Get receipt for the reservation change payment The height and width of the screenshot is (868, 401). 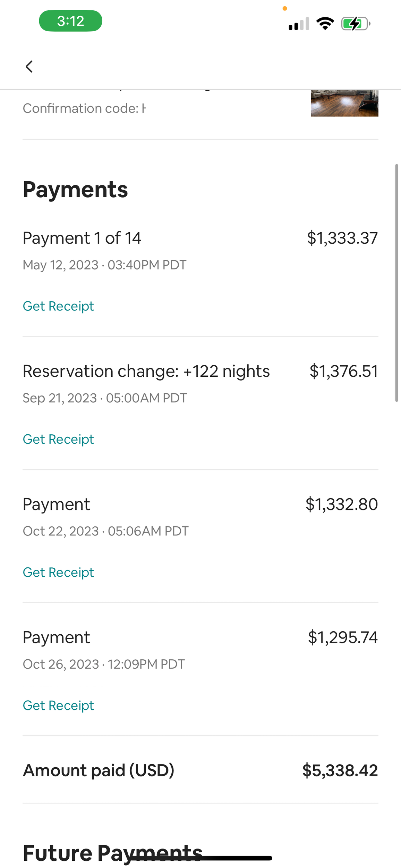tap(58, 439)
